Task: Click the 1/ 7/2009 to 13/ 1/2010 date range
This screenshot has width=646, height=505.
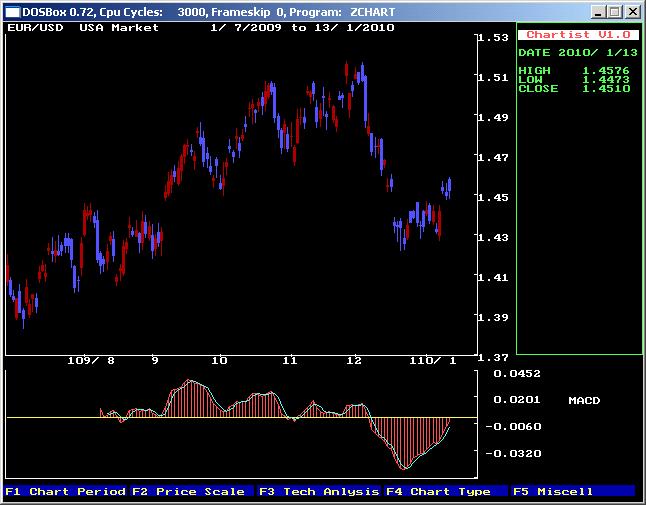Action: pyautogui.click(x=302, y=28)
